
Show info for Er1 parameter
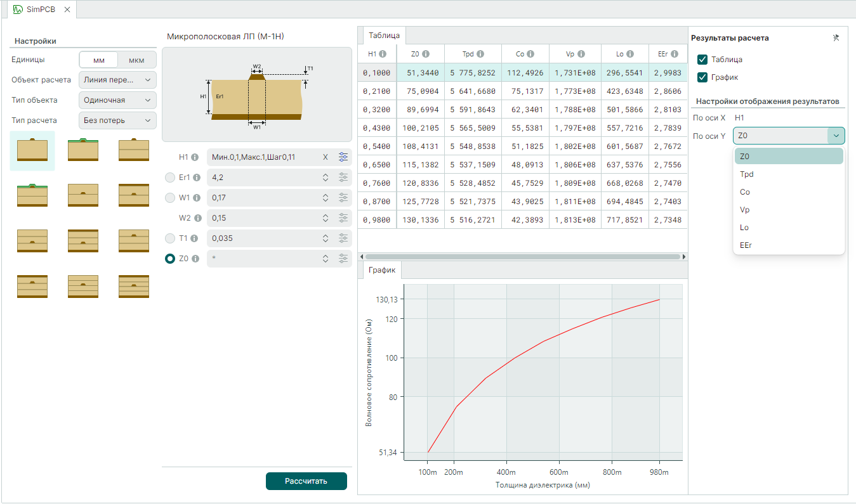coord(197,178)
